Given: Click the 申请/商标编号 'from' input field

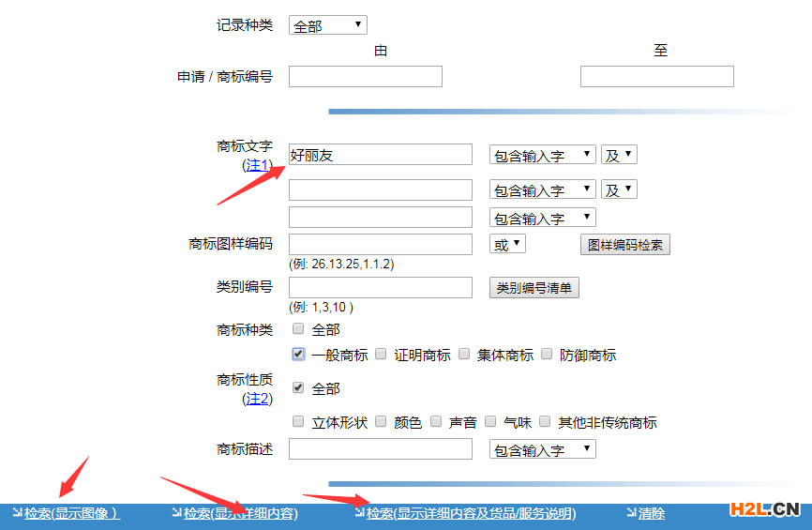Looking at the screenshot, I should tap(365, 77).
